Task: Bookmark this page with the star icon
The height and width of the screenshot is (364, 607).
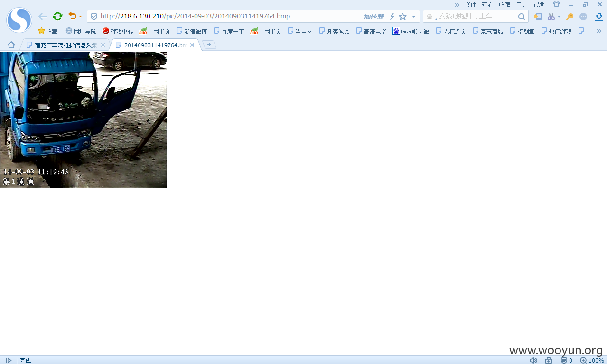Action: click(x=403, y=17)
